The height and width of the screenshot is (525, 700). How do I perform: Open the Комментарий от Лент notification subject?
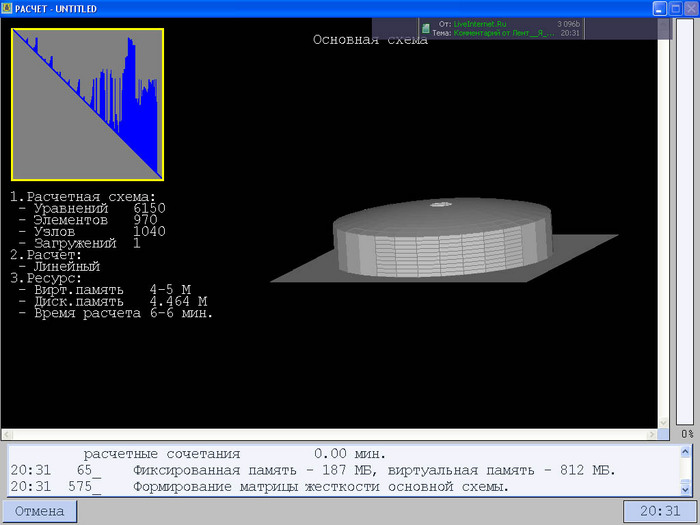pyautogui.click(x=504, y=33)
